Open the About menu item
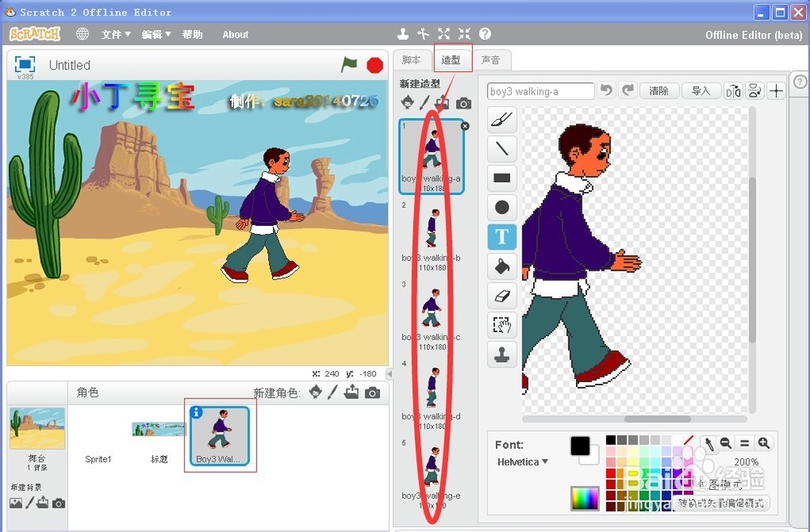810x532 pixels. [235, 35]
